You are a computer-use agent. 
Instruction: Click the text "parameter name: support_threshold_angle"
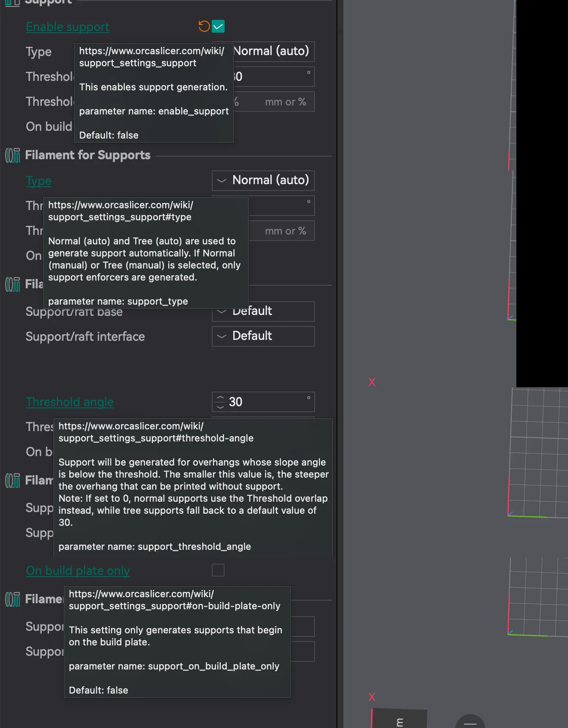pos(155,546)
